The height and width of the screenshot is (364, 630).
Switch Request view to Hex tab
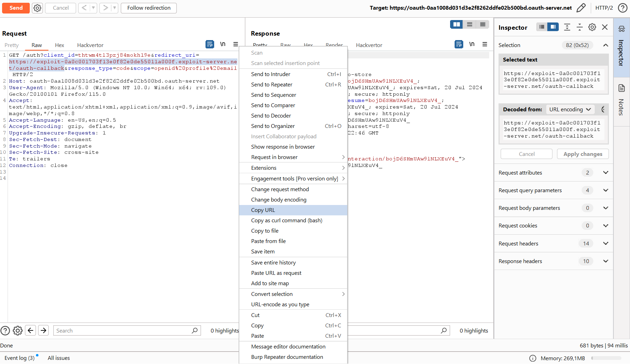[x=60, y=45]
